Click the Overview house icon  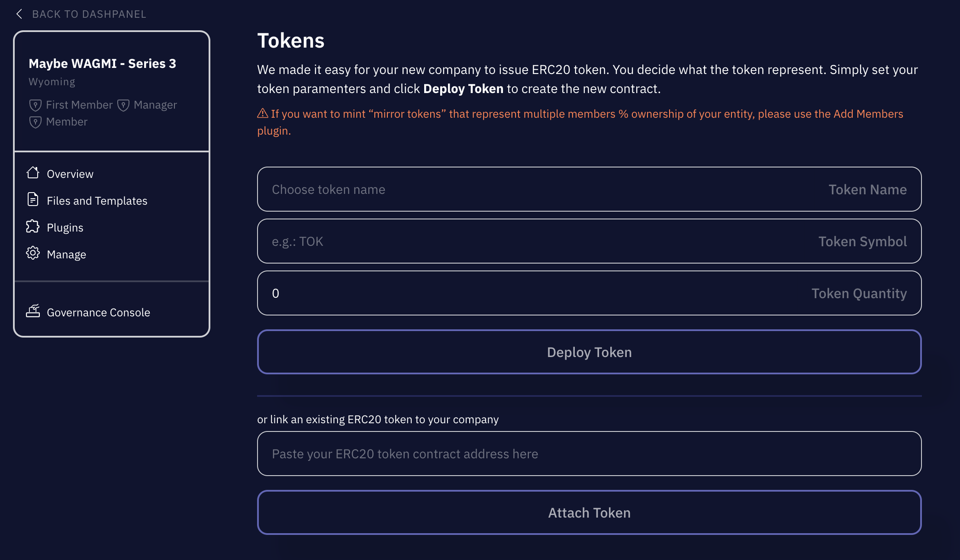pyautogui.click(x=33, y=173)
